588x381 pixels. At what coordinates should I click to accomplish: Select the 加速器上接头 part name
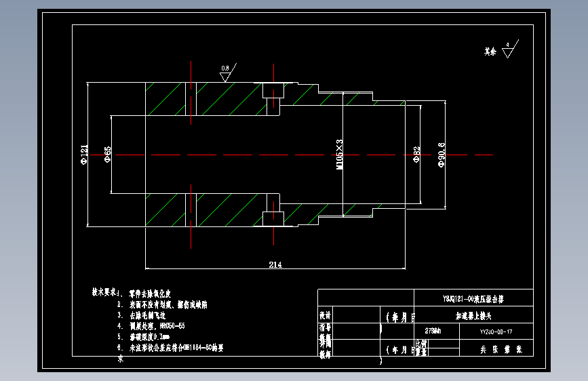click(473, 316)
